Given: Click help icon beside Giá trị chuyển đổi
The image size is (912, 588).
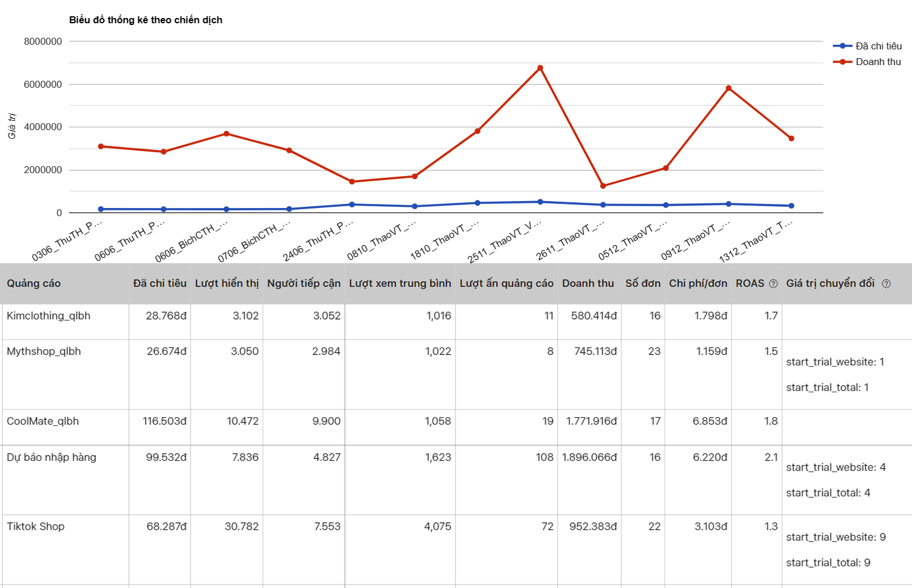Looking at the screenshot, I should [886, 284].
